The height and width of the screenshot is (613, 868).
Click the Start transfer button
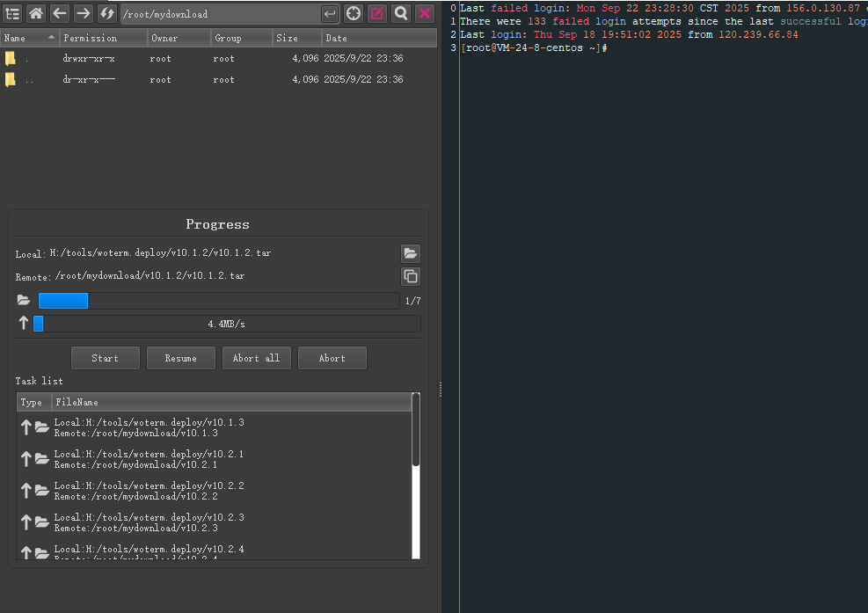[105, 358]
